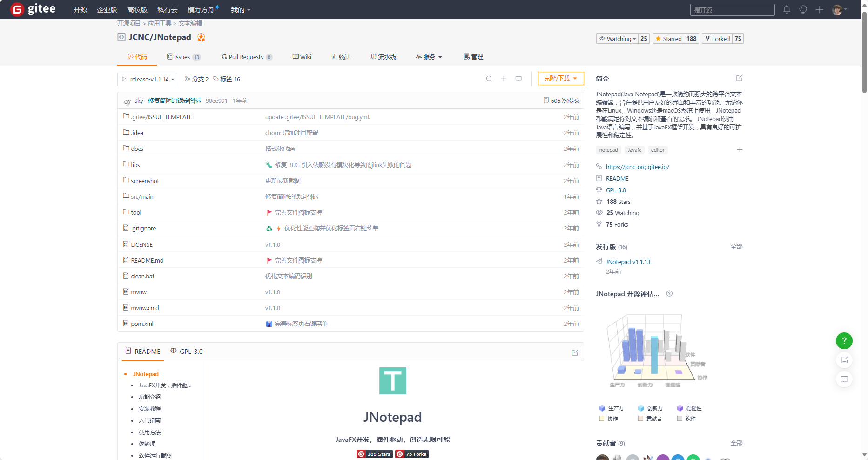Toggle the 生产力 legend item on chart
The image size is (868, 460).
612,408
